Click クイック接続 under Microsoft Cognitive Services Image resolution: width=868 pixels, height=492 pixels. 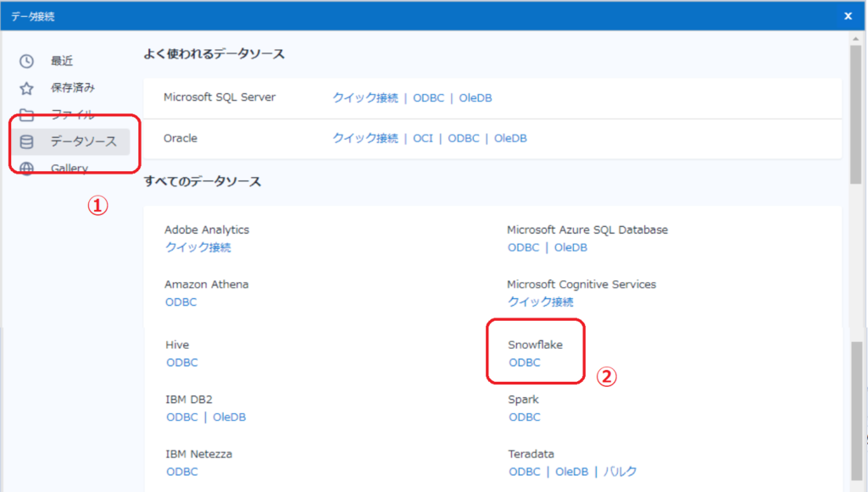(541, 301)
